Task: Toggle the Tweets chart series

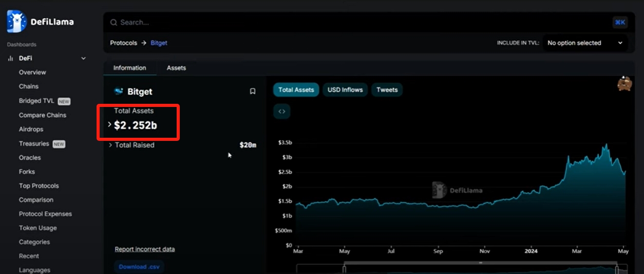Action: (x=387, y=89)
